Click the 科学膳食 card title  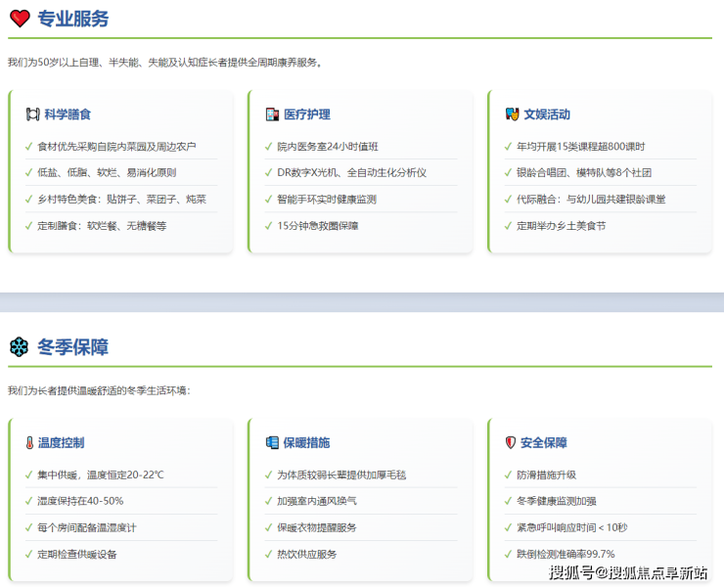[x=68, y=114]
